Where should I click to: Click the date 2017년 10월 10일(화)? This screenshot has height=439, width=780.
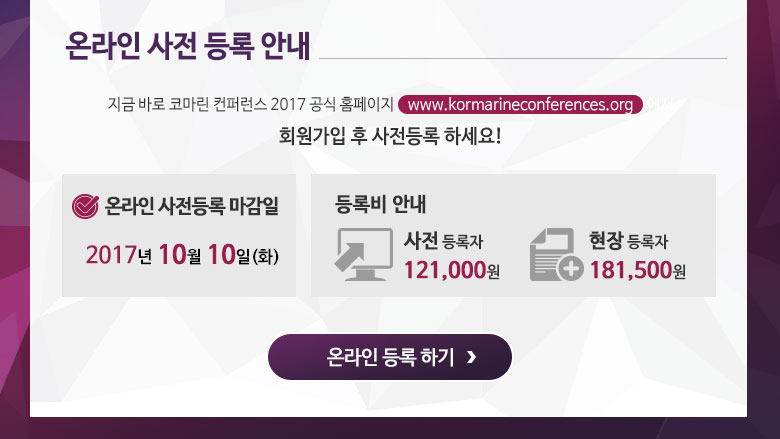182,255
